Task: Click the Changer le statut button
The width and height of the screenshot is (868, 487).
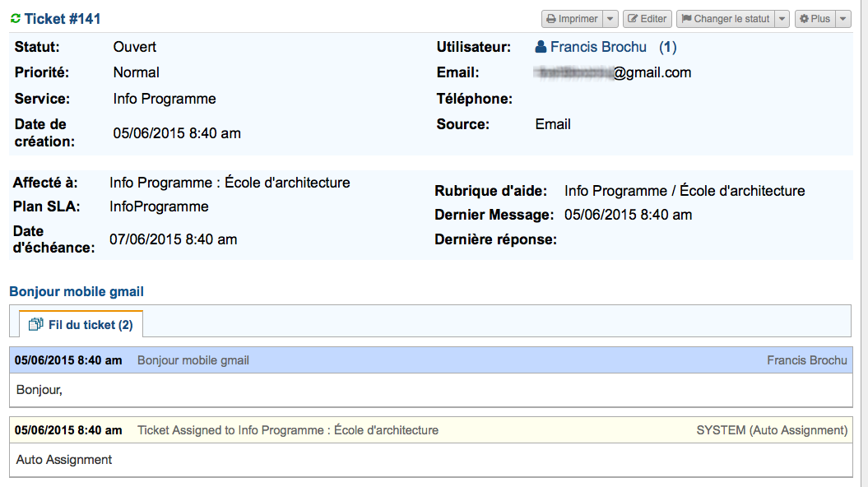Action: pyautogui.click(x=725, y=19)
